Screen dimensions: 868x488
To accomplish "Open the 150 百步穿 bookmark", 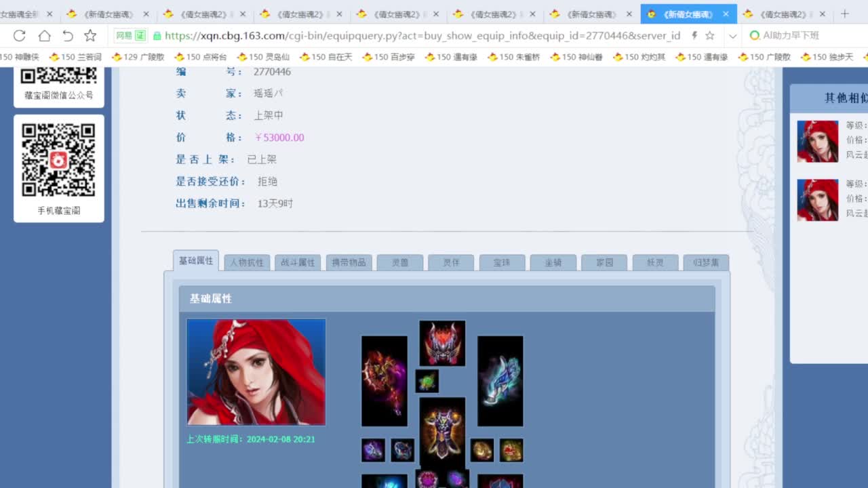I will pos(389,57).
